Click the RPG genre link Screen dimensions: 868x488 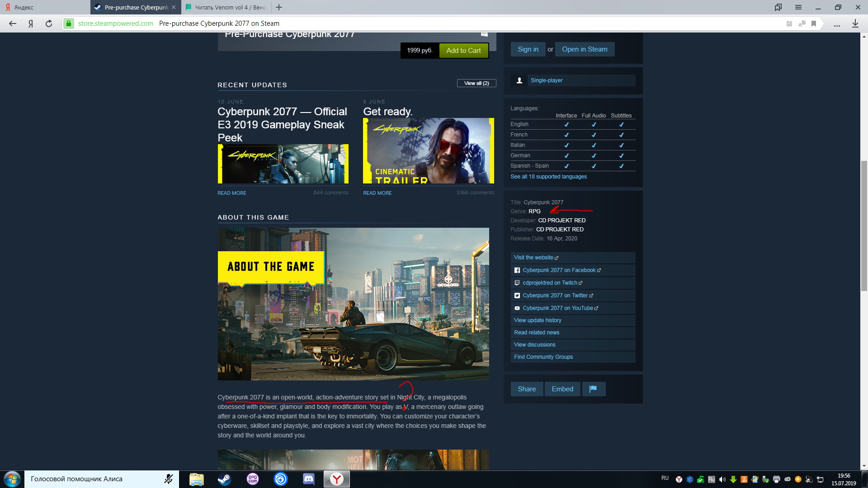tap(534, 211)
